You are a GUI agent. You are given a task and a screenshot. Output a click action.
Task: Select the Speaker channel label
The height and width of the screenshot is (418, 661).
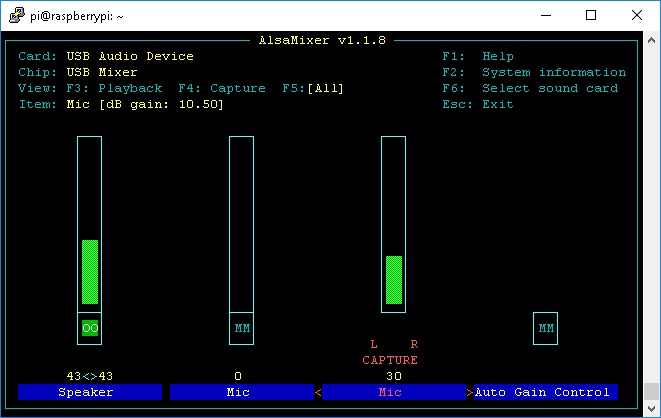90,392
